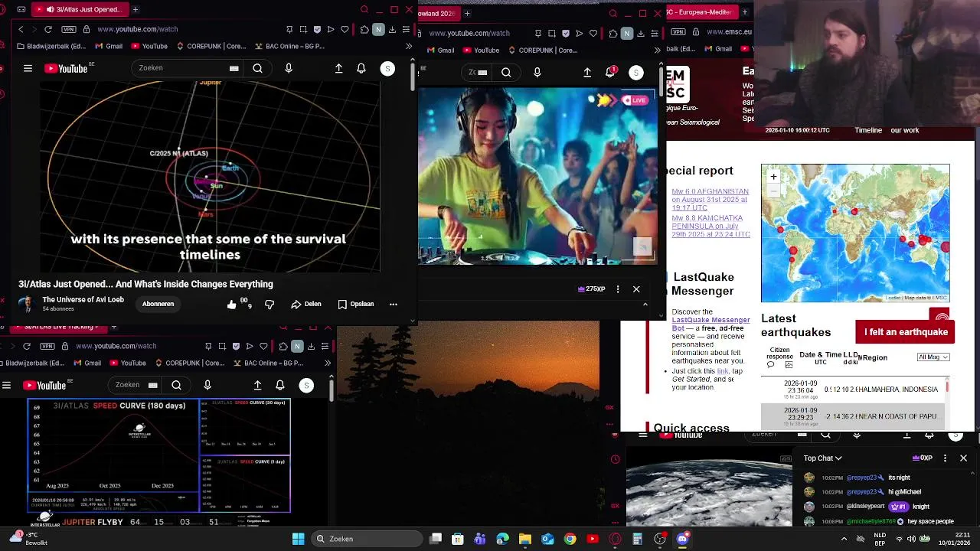
Task: Show hidden tray icons chevron
Action: pos(844,539)
